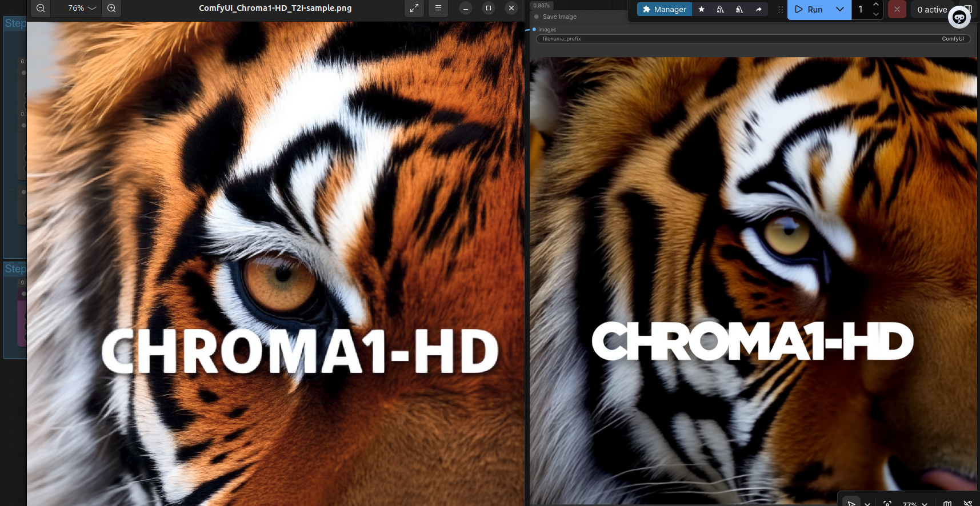Collapse the Save Image node via its dot

pos(537,17)
